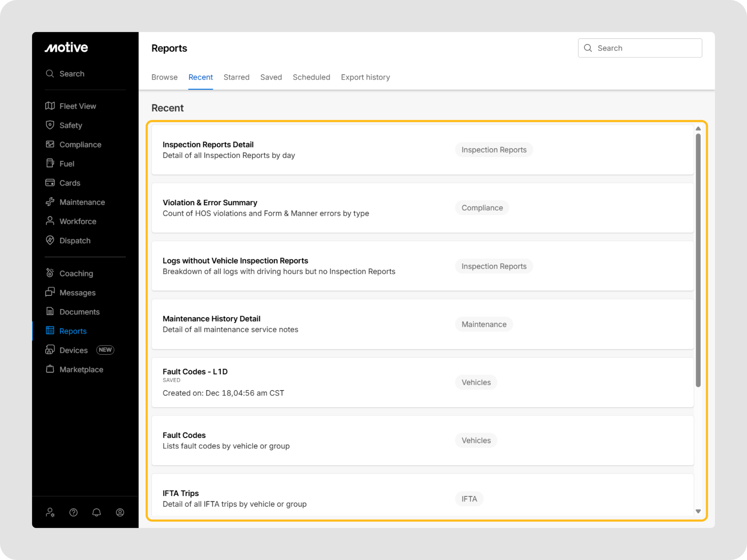Image resolution: width=747 pixels, height=560 pixels.
Task: Switch to the Starred tab
Action: pos(236,77)
